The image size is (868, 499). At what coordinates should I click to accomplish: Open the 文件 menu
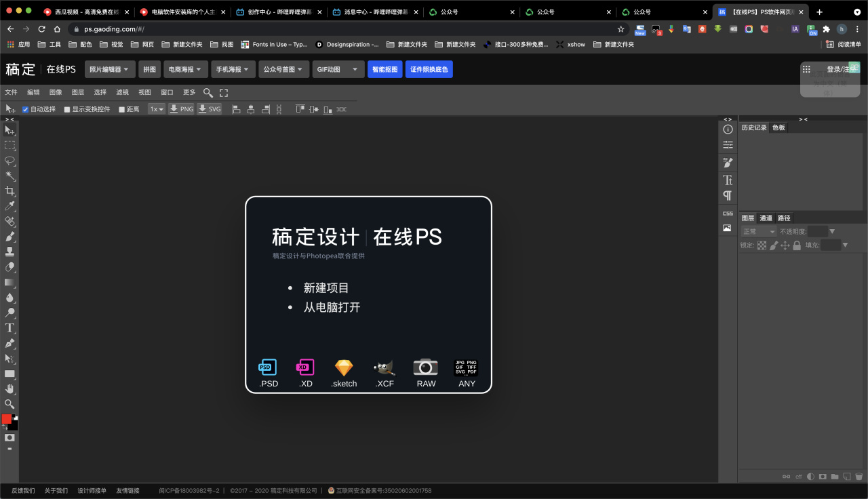coord(11,93)
